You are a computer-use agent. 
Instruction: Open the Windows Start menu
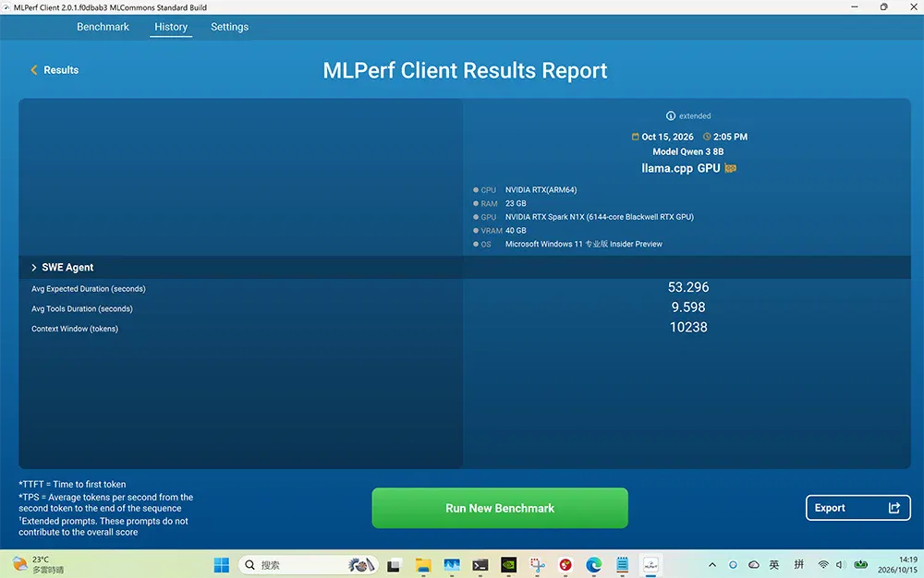(x=222, y=565)
